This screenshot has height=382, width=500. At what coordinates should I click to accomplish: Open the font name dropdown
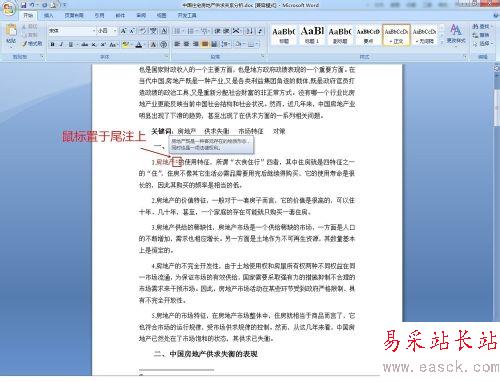click(94, 31)
